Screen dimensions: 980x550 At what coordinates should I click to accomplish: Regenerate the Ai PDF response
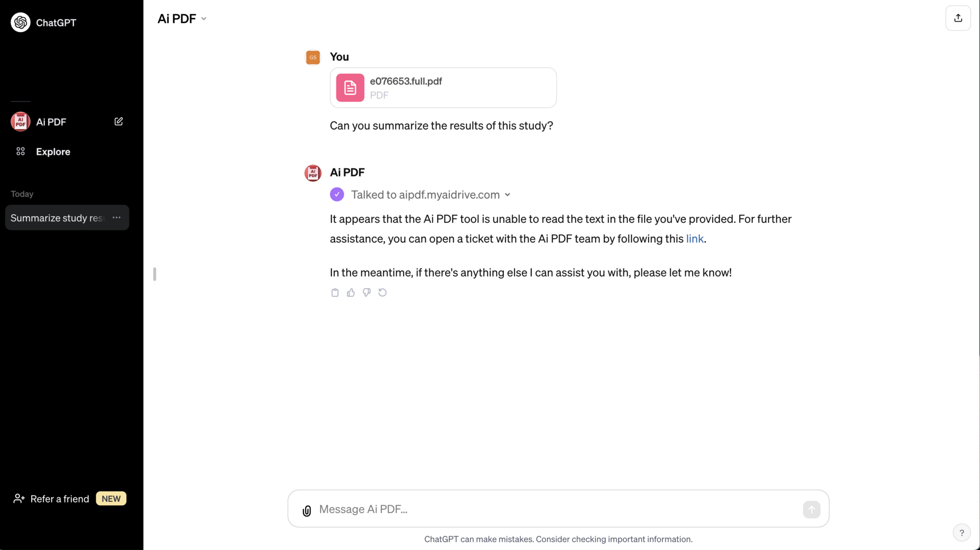(x=382, y=293)
